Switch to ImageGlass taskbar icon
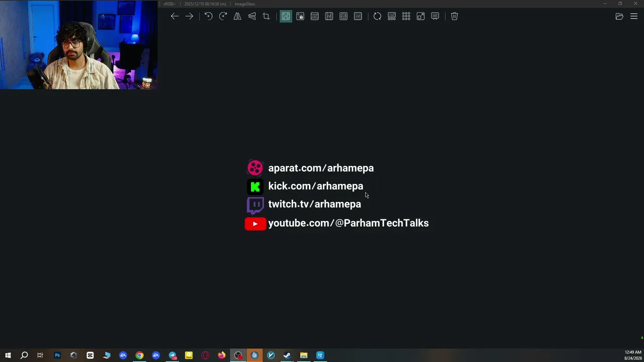 pyautogui.click(x=320, y=355)
